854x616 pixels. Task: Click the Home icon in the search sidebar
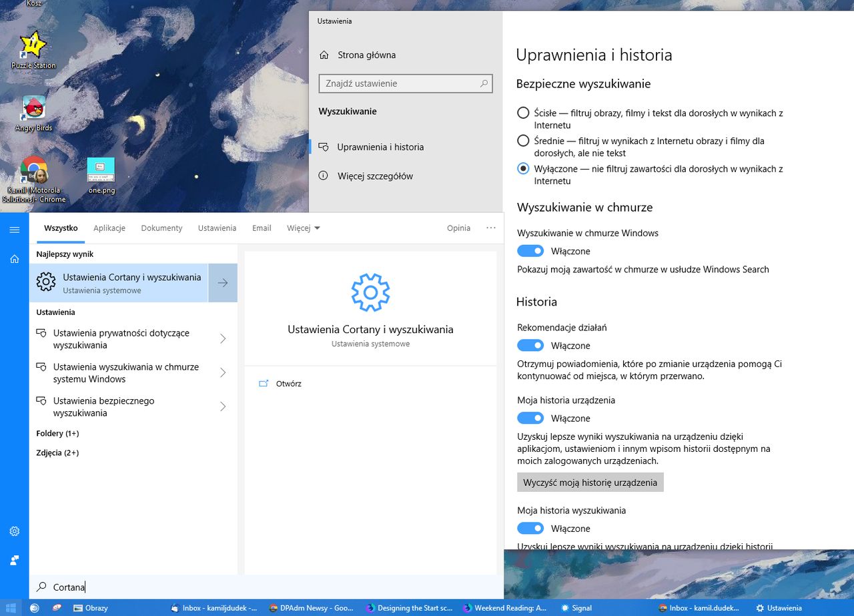14,259
